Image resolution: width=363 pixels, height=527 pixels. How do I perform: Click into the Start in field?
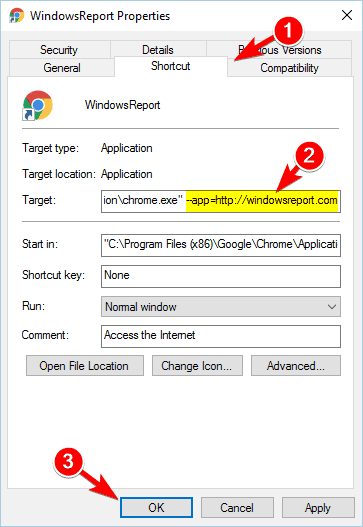tap(220, 245)
